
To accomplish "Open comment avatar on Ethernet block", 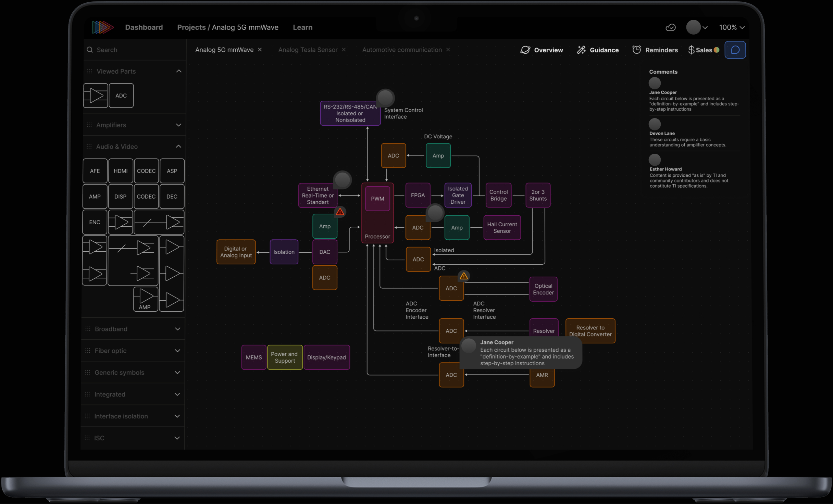I will pos(342,179).
